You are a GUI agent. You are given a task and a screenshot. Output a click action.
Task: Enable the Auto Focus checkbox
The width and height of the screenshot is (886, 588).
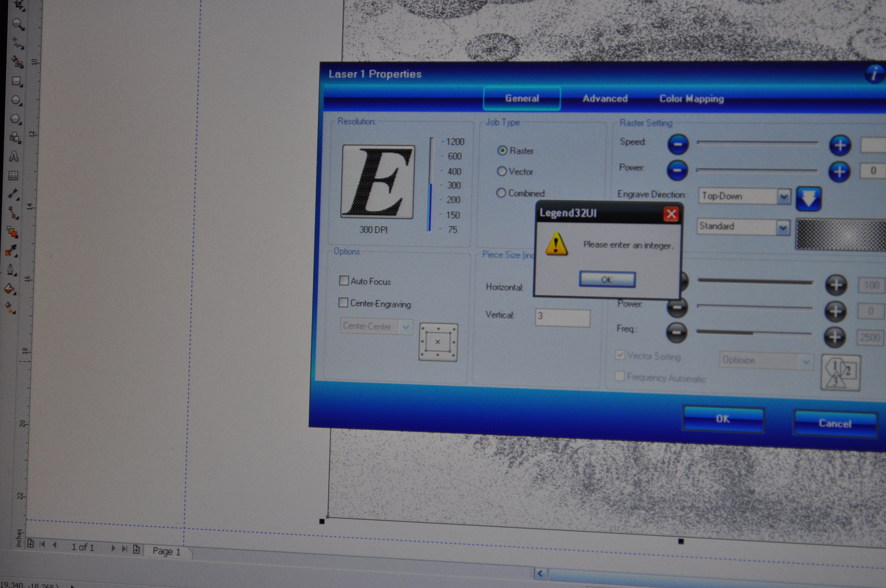343,281
